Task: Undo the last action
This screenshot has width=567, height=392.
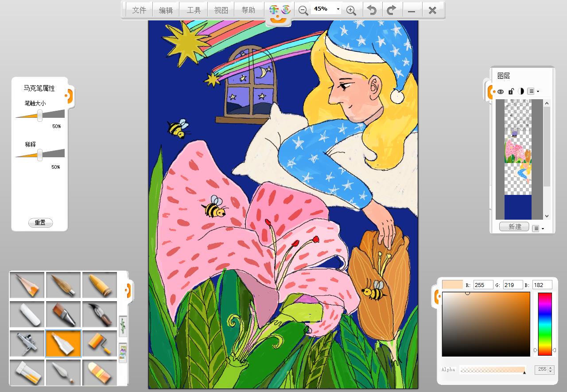Action: pyautogui.click(x=372, y=10)
